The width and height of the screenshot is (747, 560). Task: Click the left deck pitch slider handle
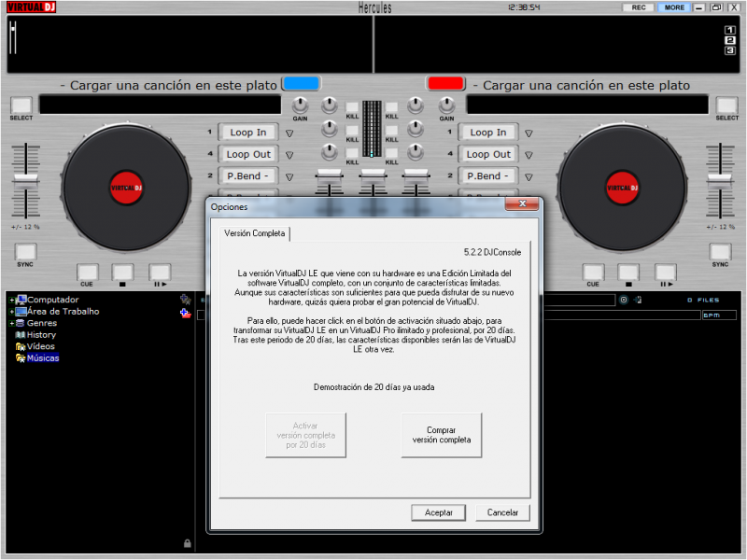pyautogui.click(x=26, y=179)
